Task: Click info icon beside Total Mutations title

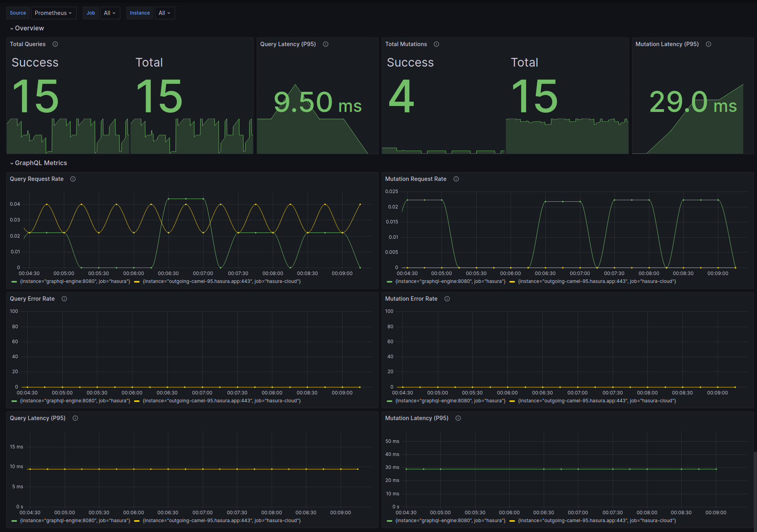Action: point(436,44)
